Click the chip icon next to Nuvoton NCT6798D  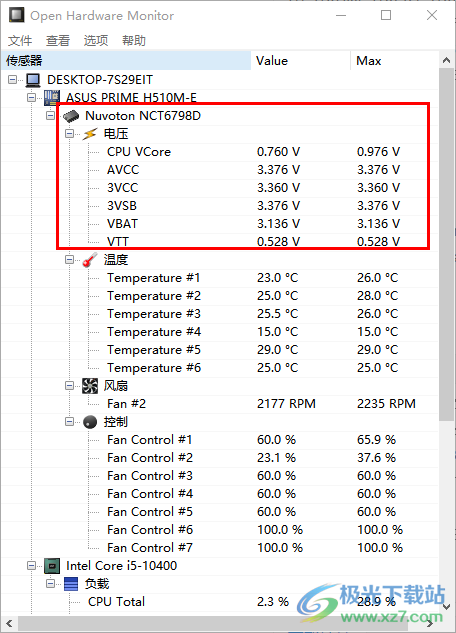[71, 116]
